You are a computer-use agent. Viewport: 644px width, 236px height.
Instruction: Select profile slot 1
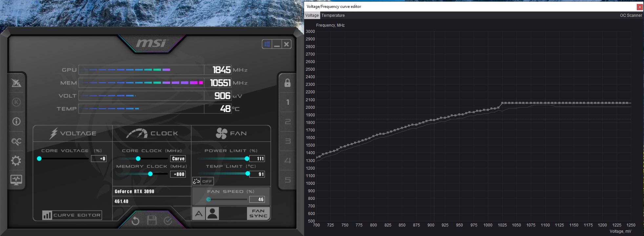pyautogui.click(x=287, y=102)
